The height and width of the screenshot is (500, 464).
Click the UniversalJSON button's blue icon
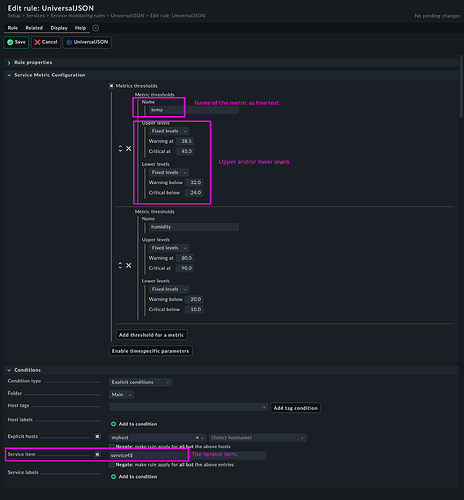pos(69,42)
